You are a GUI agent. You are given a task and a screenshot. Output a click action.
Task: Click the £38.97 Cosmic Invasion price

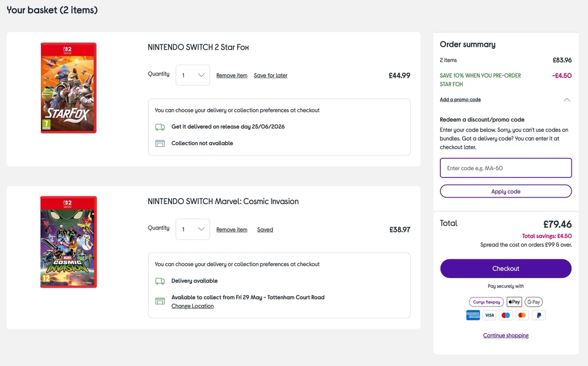pos(399,230)
